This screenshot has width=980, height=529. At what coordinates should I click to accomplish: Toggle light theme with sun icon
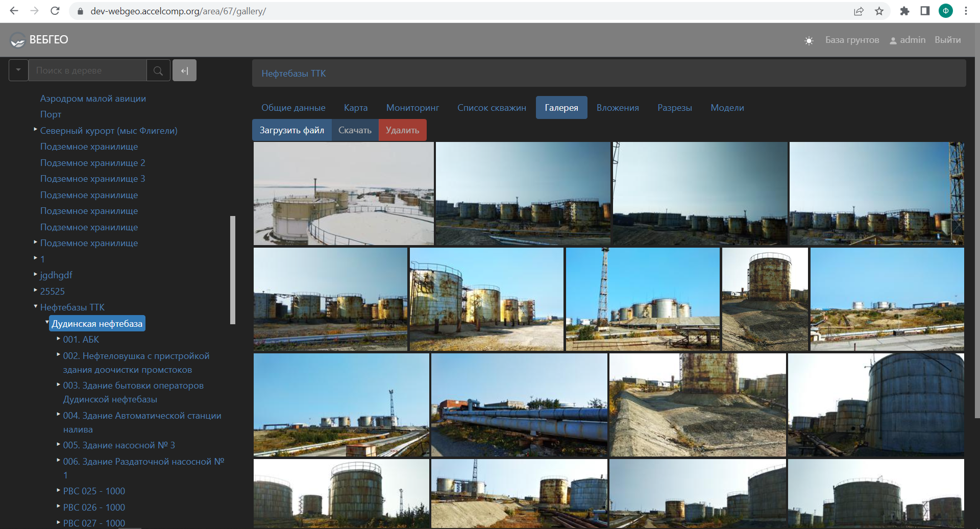coord(808,40)
